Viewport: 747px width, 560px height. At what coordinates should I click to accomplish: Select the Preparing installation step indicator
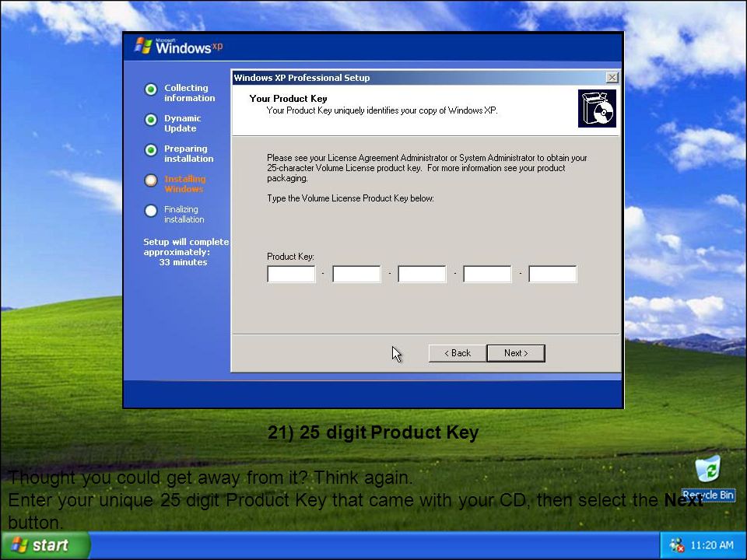click(x=150, y=150)
